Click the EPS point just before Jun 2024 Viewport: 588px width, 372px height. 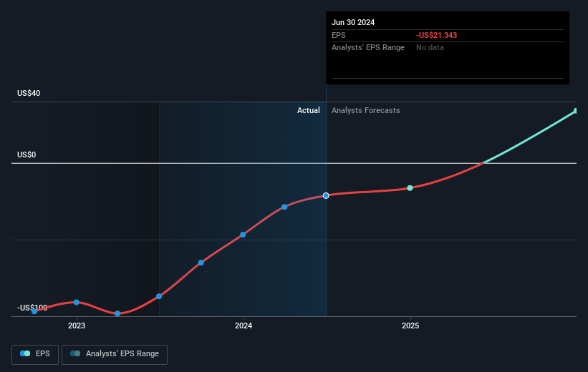pyautogui.click(x=284, y=207)
